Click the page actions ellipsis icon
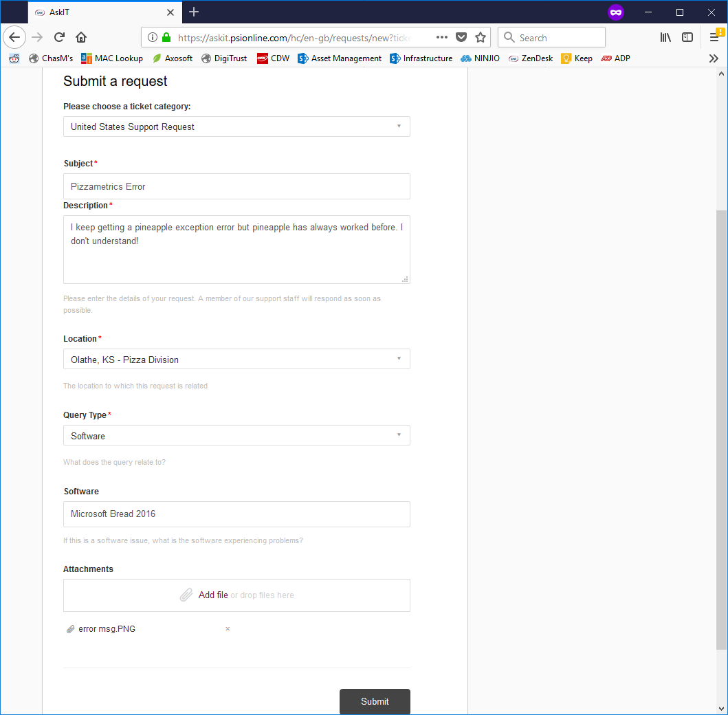Viewport: 728px width, 715px height. (441, 37)
